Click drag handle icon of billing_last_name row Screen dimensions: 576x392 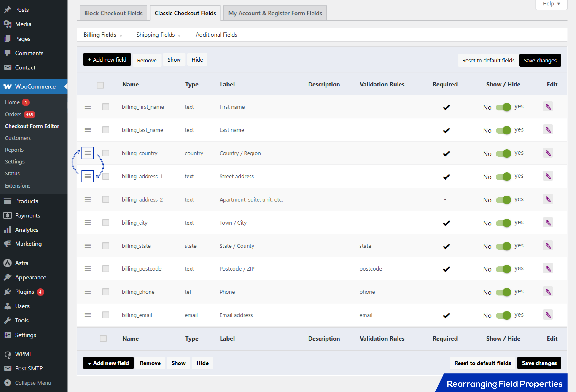tap(88, 130)
